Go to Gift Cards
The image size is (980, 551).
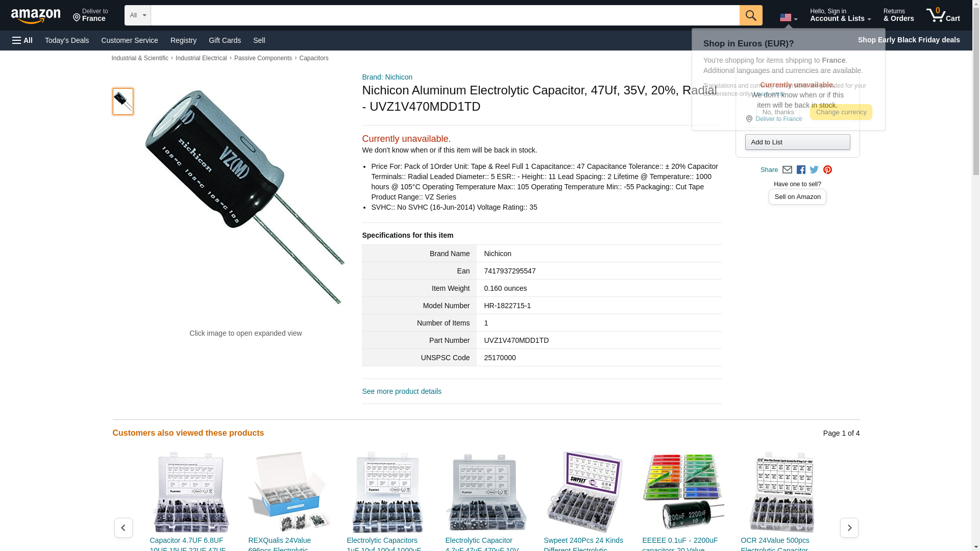click(225, 40)
